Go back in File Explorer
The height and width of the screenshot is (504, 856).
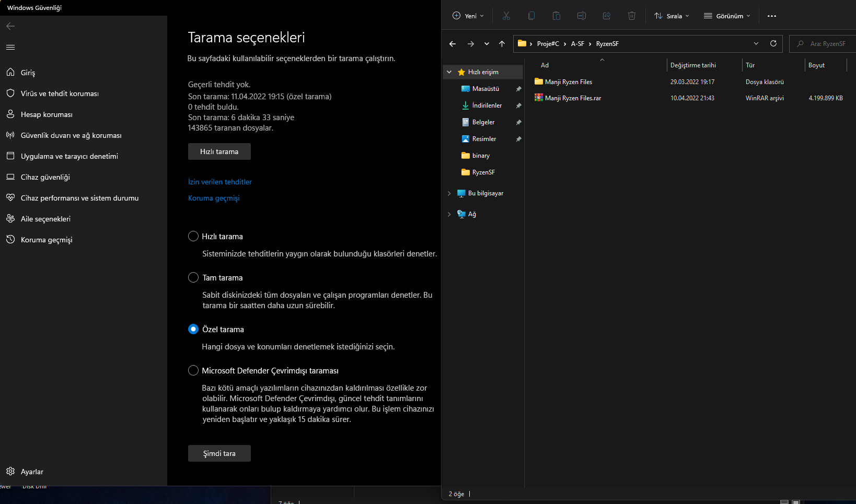pos(453,44)
